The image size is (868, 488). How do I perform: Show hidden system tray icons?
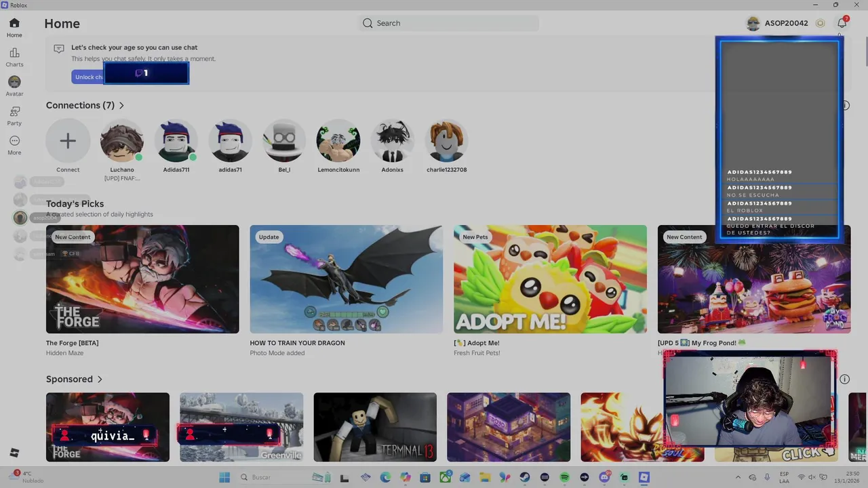tap(738, 477)
